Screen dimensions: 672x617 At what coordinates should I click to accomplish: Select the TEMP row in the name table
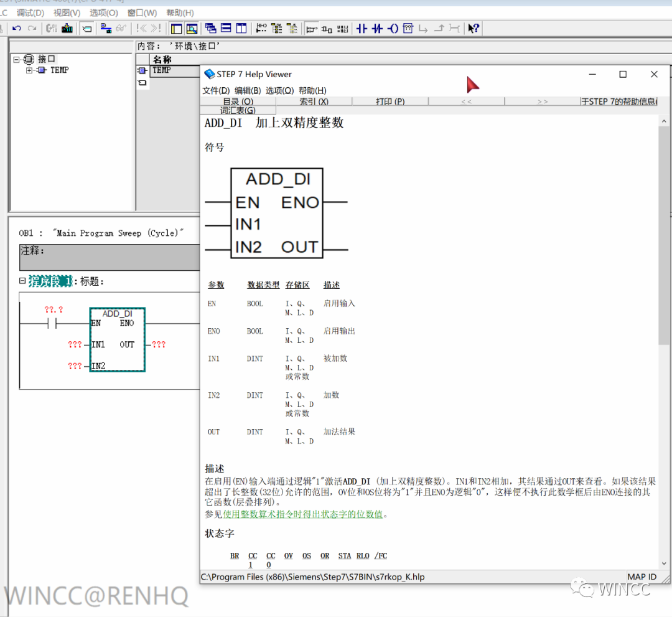point(175,70)
